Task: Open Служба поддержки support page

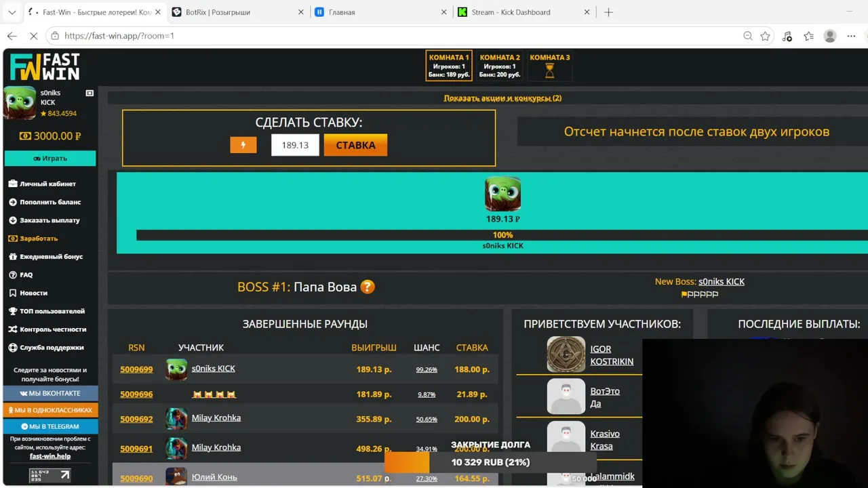Action: coord(52,348)
